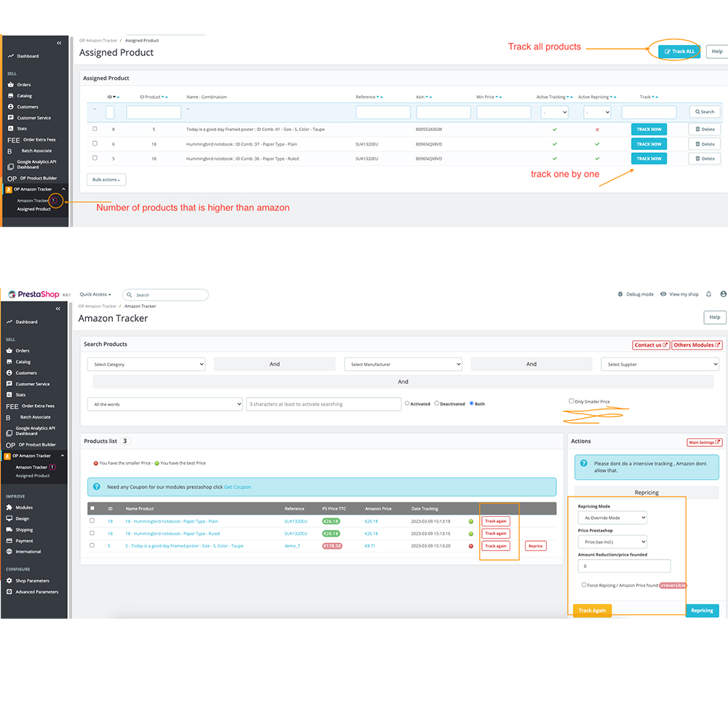The image size is (728, 728).
Task: Open the All the words dropdown
Action: coord(165,404)
